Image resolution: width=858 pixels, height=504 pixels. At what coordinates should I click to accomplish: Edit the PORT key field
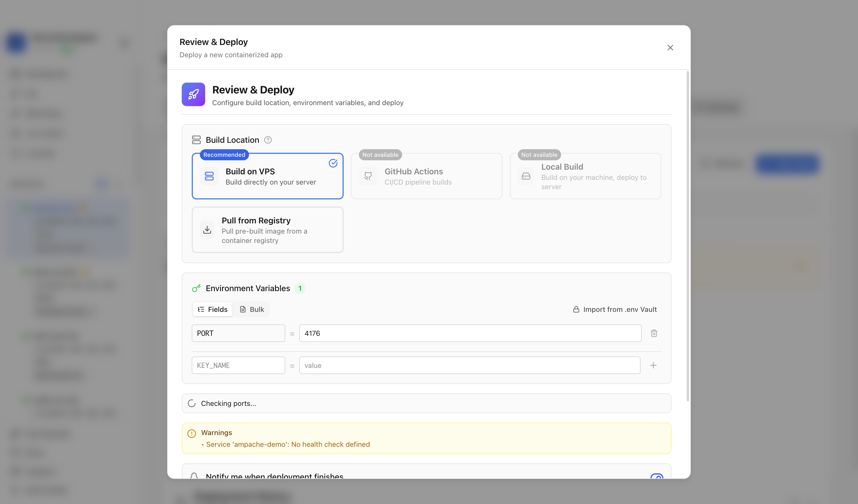tap(238, 333)
